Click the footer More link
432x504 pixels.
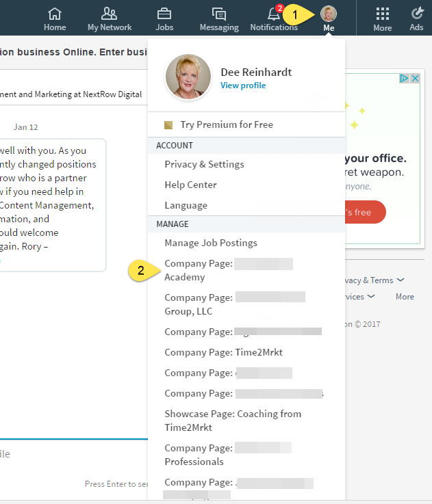405,297
